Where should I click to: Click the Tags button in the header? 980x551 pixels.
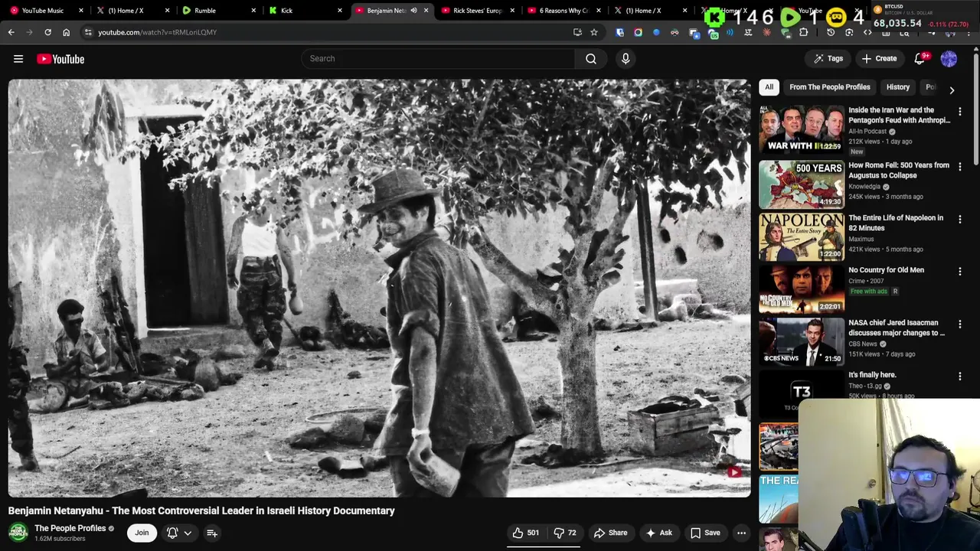tap(828, 59)
